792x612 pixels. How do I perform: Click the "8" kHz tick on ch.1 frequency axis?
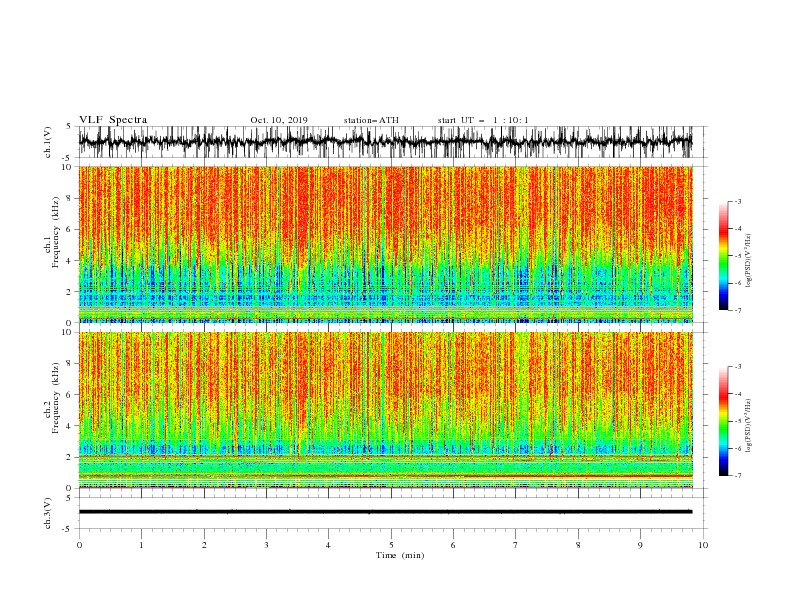coord(70,198)
